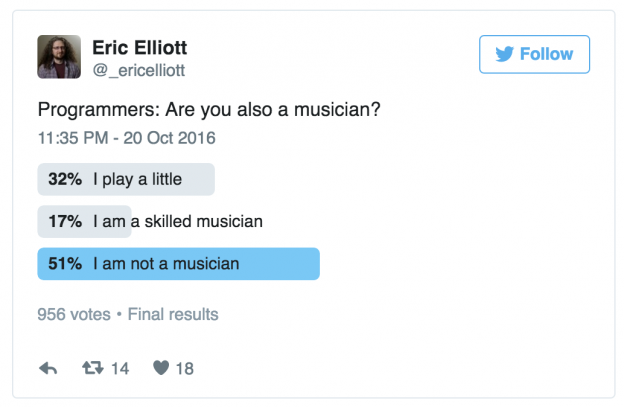Click the 'I am not a musician' bar

tap(178, 264)
